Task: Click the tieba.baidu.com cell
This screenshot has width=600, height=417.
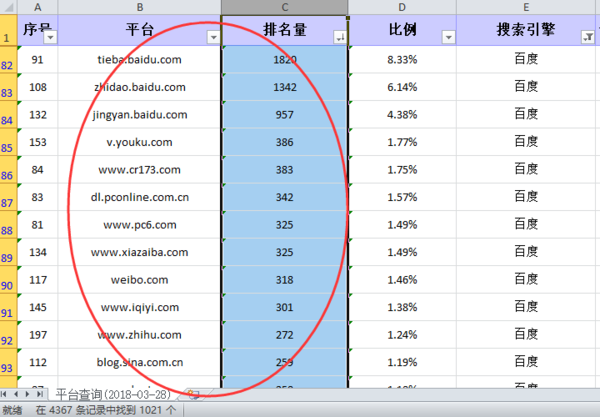Action: (140, 60)
